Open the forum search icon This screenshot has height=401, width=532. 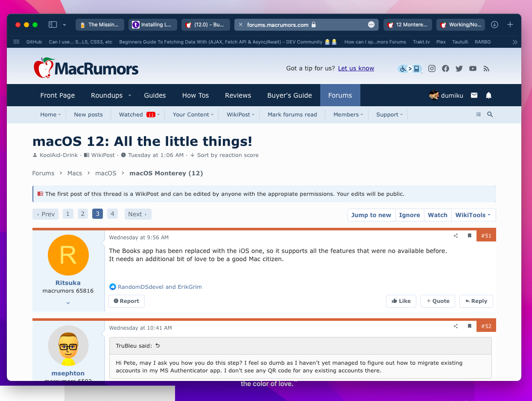[x=490, y=114]
